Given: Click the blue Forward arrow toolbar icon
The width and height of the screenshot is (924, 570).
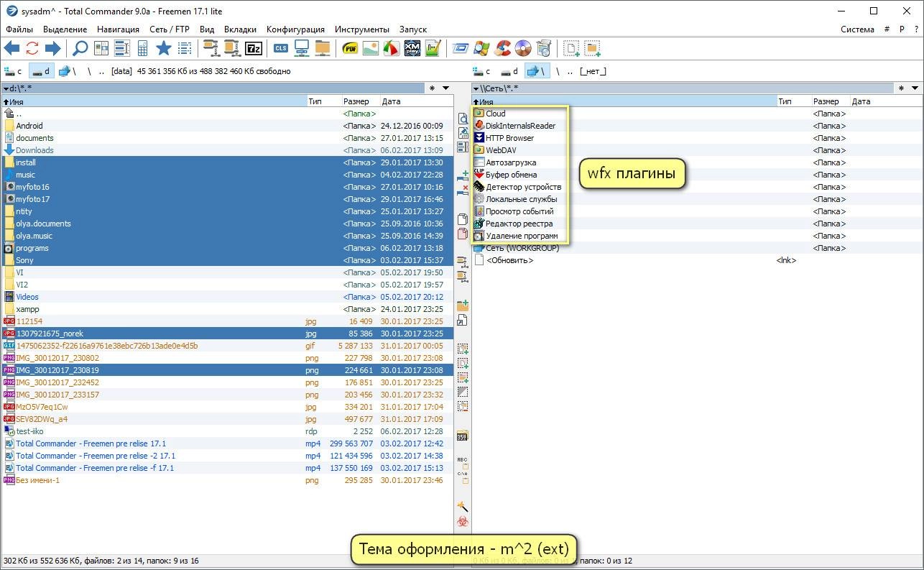Looking at the screenshot, I should click(x=52, y=49).
